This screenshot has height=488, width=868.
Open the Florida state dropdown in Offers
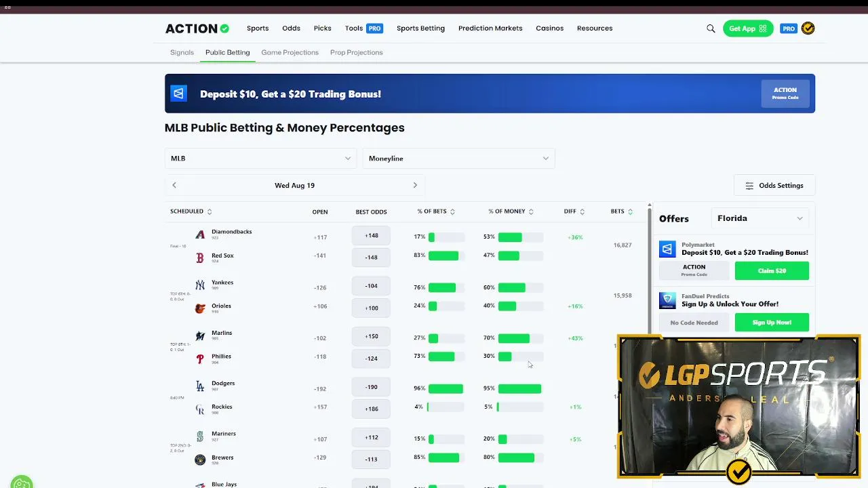click(x=760, y=218)
